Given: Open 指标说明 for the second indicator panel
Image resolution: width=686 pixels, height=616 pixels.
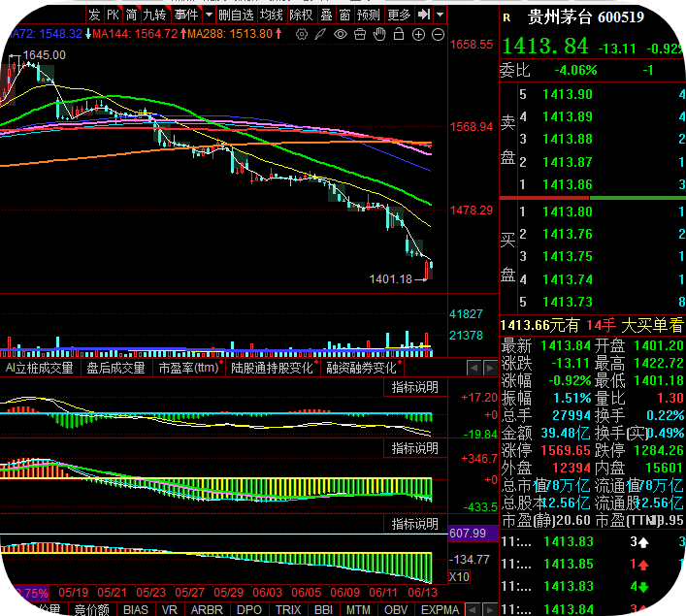Looking at the screenshot, I should 414,448.
